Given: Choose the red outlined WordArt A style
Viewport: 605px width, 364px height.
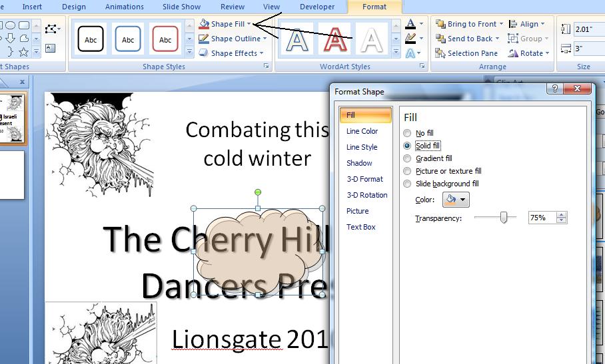Looking at the screenshot, I should pyautogui.click(x=334, y=40).
